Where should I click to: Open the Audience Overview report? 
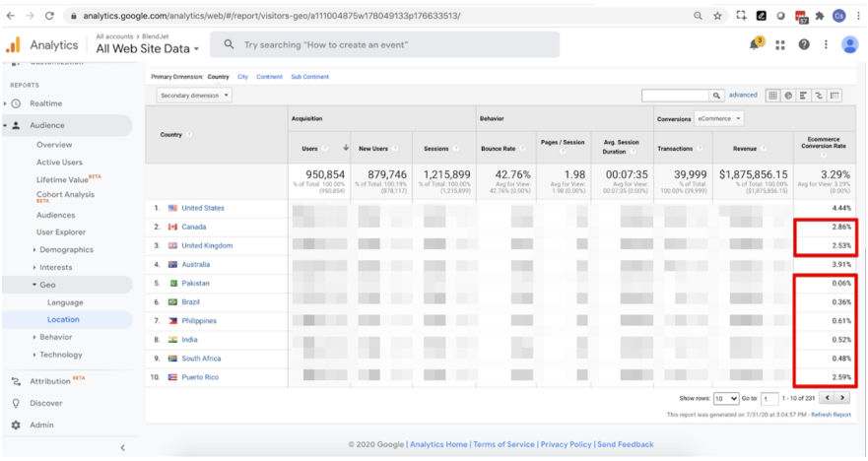[x=54, y=145]
